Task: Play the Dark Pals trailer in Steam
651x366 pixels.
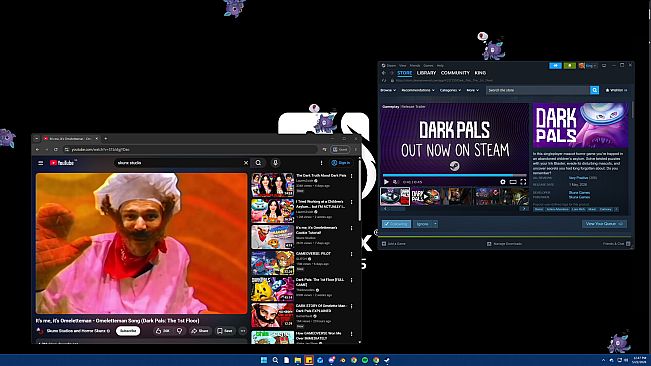Action: pos(386,182)
